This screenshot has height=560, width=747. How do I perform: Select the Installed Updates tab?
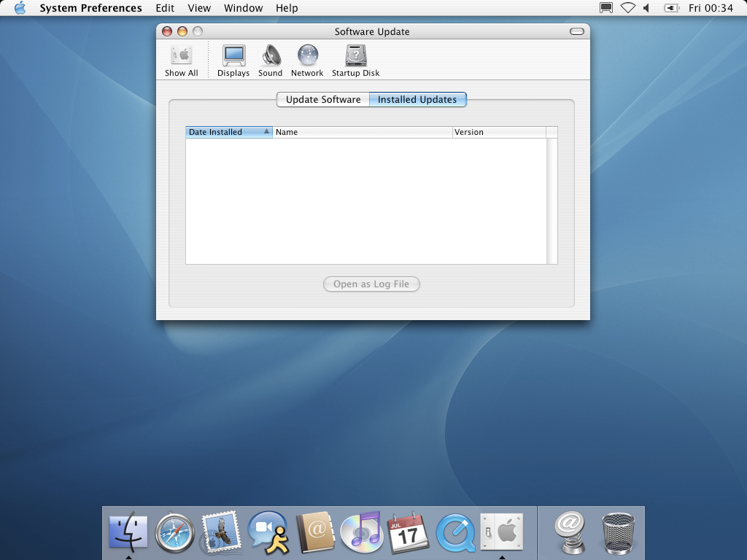(417, 99)
